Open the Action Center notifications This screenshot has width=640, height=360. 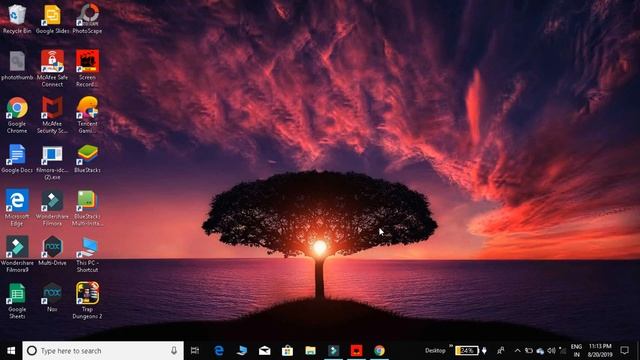[624, 351]
